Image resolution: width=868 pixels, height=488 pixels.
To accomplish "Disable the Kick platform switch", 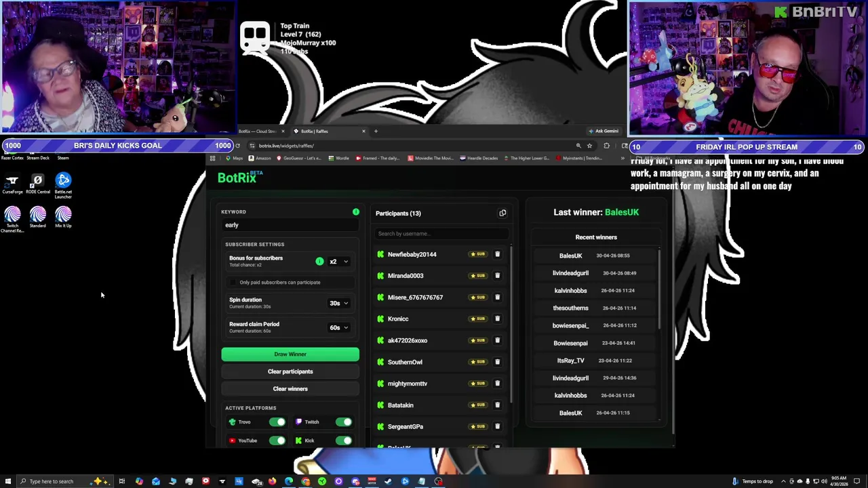I will point(344,441).
